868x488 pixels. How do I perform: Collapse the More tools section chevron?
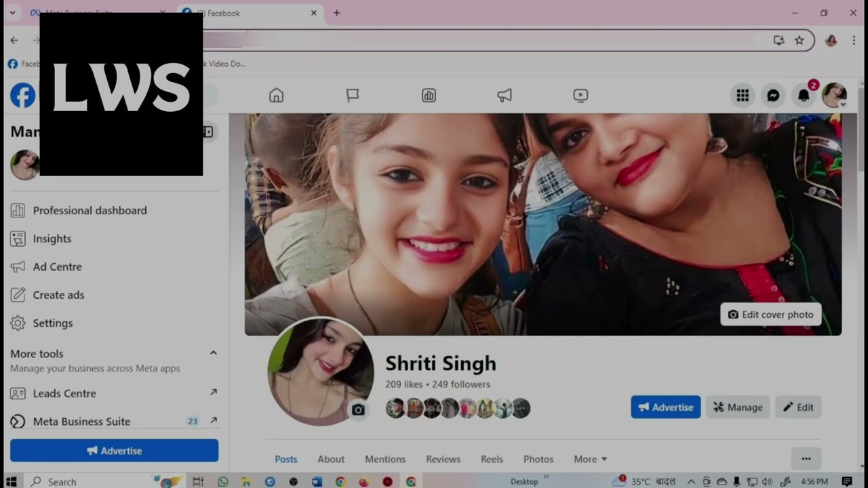[213, 353]
